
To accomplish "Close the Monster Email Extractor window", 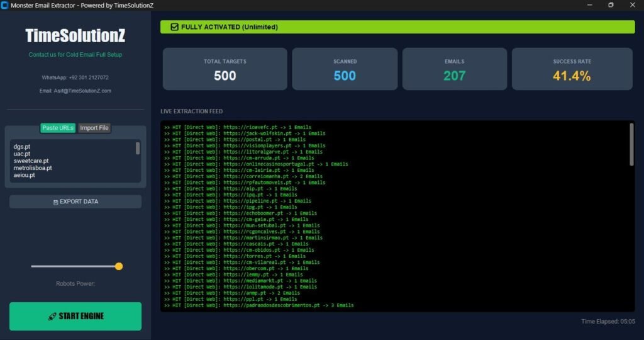I will [x=633, y=5].
